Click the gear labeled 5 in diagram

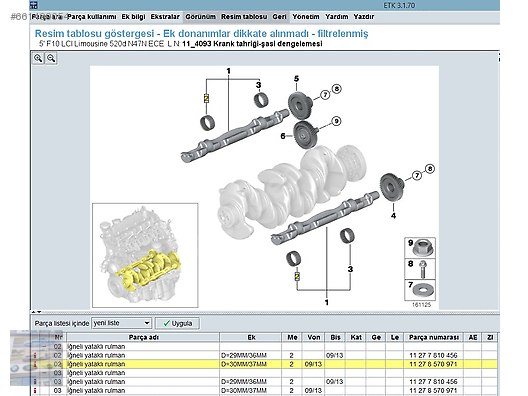tap(299, 105)
